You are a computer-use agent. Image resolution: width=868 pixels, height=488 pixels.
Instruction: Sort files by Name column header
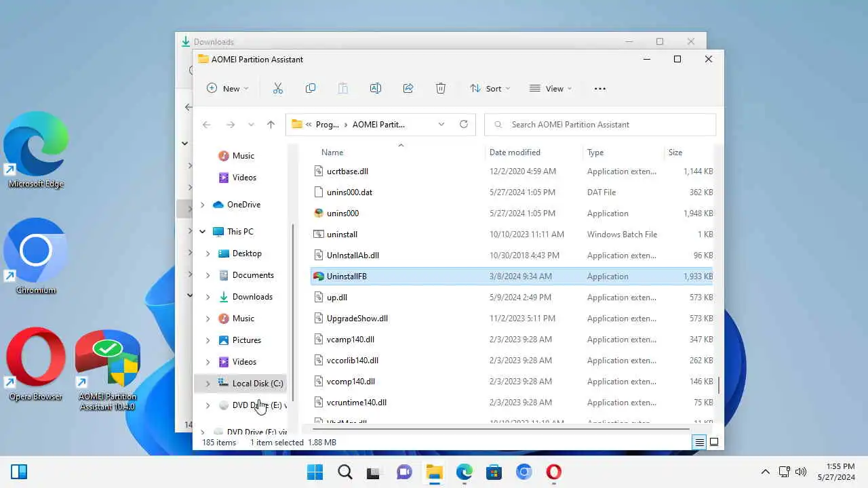pos(399,152)
